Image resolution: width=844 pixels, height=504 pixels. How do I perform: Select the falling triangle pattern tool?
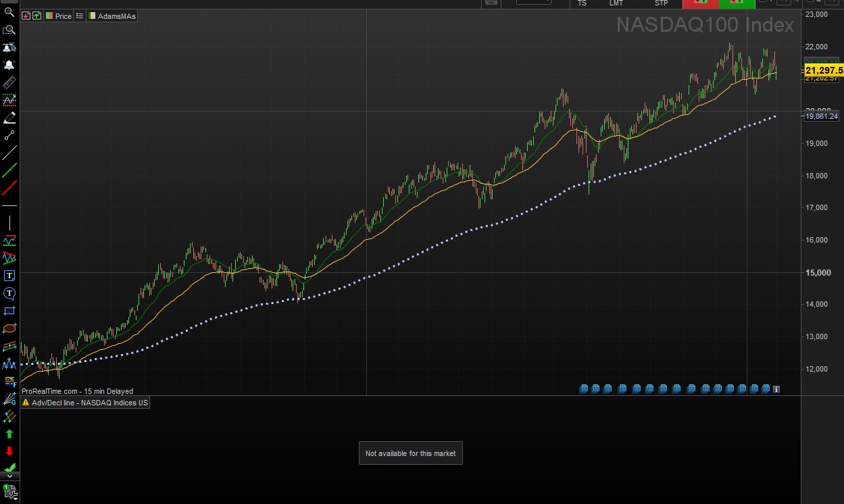click(x=9, y=258)
